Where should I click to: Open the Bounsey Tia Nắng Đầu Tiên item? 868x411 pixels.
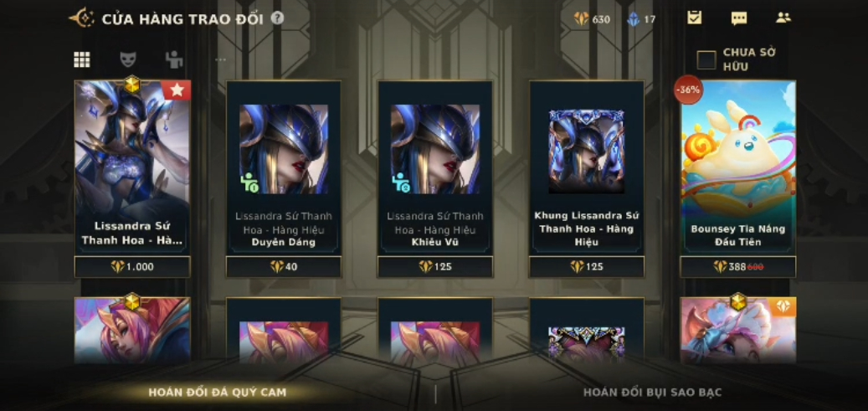click(x=738, y=168)
